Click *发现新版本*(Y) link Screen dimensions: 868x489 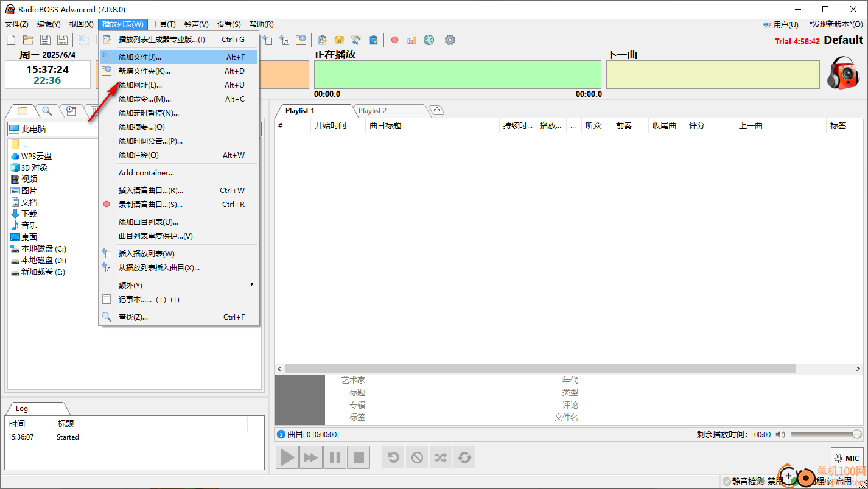(x=836, y=24)
